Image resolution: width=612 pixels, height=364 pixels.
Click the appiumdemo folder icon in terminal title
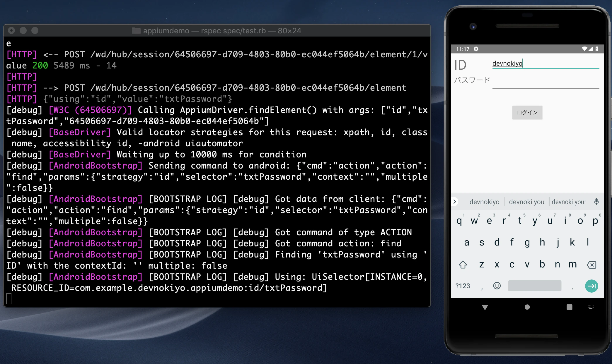point(136,31)
